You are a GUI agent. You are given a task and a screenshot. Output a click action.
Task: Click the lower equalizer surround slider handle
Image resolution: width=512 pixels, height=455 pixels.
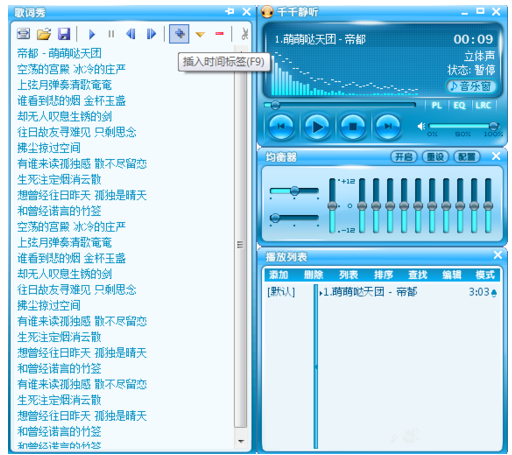[x=275, y=218]
